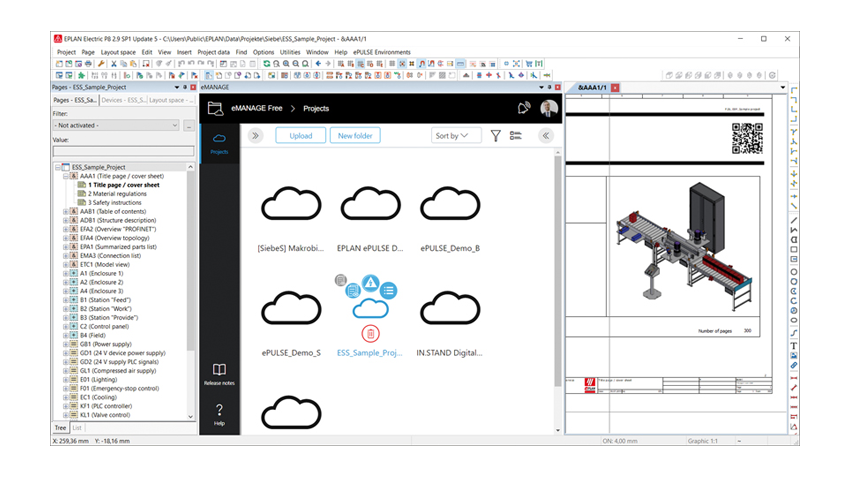Click the green Refresh arrows icon
This screenshot has height=478, width=850.
pos(267,64)
